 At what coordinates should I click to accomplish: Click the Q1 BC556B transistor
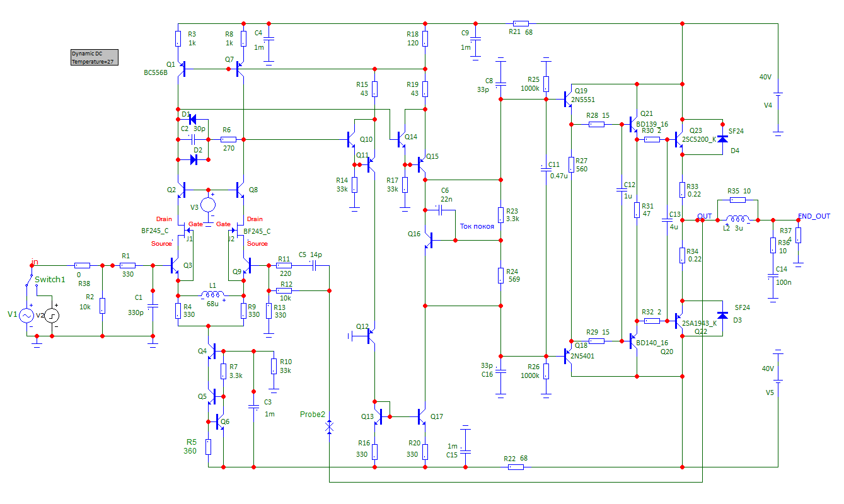181,69
